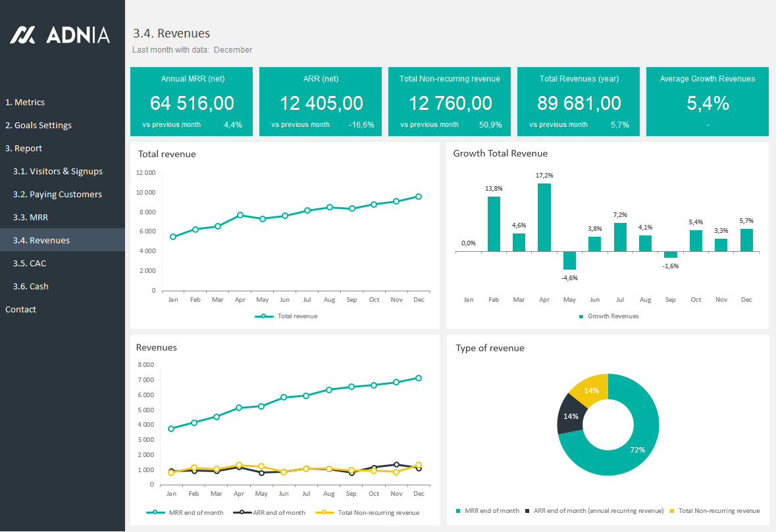Click December data point on Total revenue line
This screenshot has width=776, height=532.
[x=419, y=197]
